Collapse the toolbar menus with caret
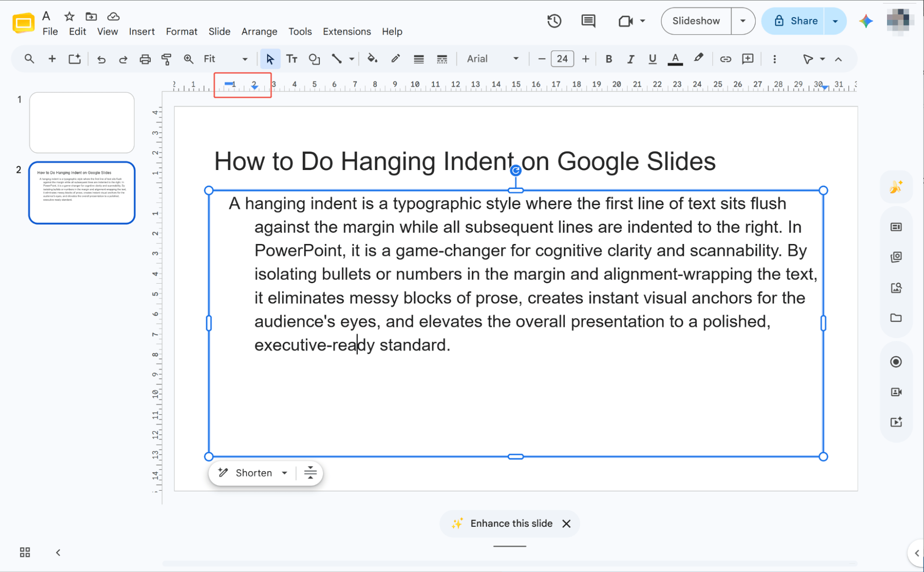The height and width of the screenshot is (572, 924). pyautogui.click(x=838, y=59)
